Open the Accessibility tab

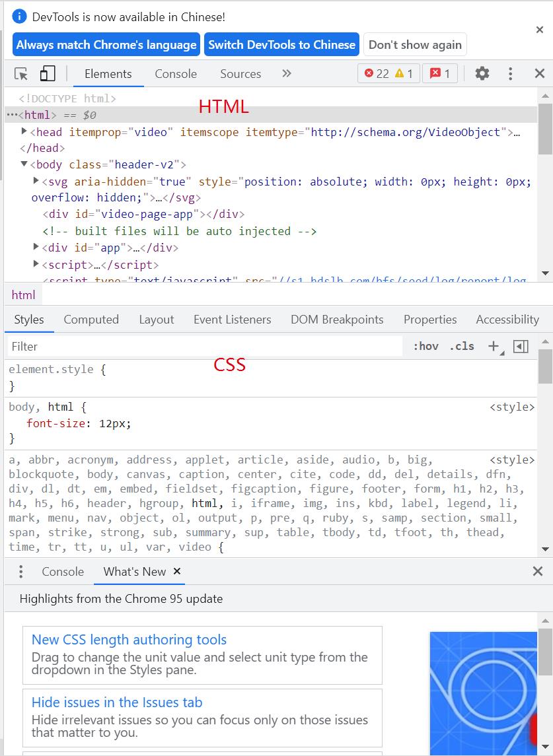pos(507,319)
